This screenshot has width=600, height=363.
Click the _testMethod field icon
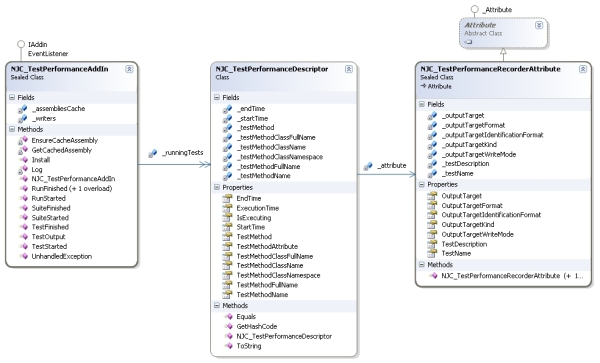click(x=227, y=128)
